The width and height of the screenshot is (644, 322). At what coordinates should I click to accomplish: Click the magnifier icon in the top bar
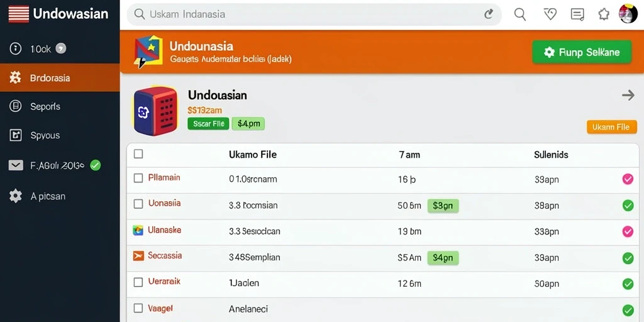pos(520,14)
